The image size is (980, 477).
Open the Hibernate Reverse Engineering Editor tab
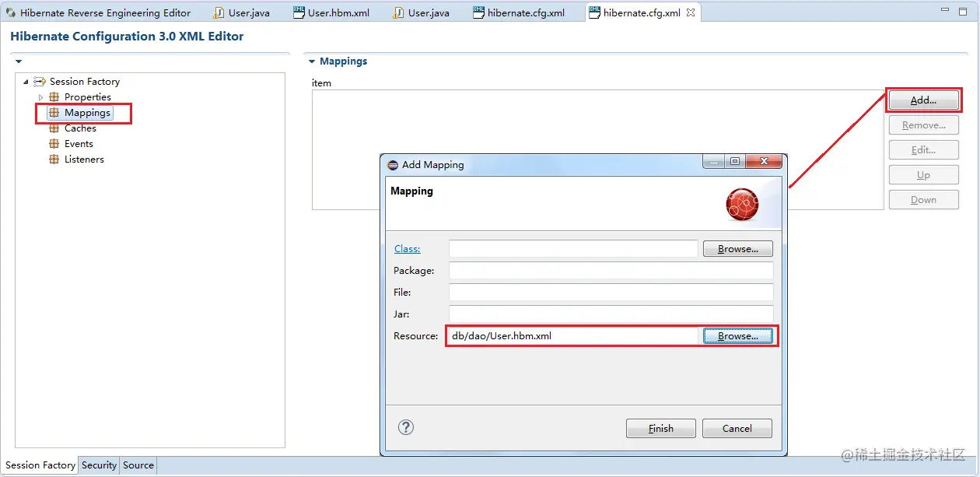pyautogui.click(x=99, y=12)
